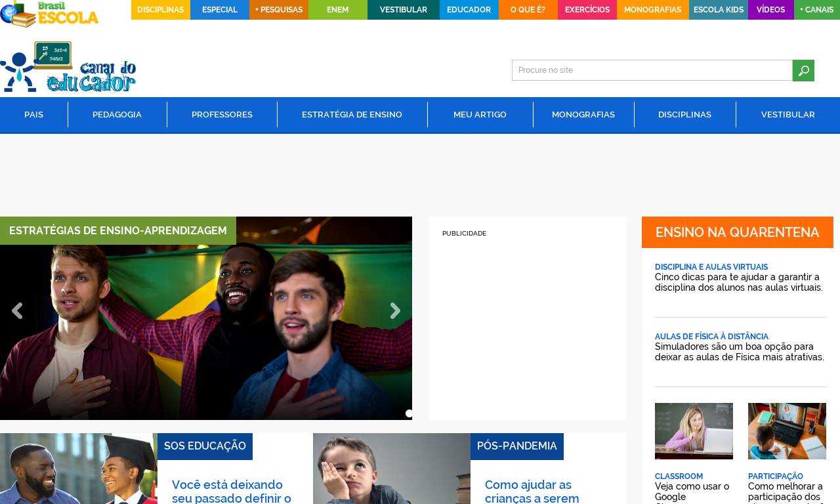Open the Participação article thumbnail

787,431
